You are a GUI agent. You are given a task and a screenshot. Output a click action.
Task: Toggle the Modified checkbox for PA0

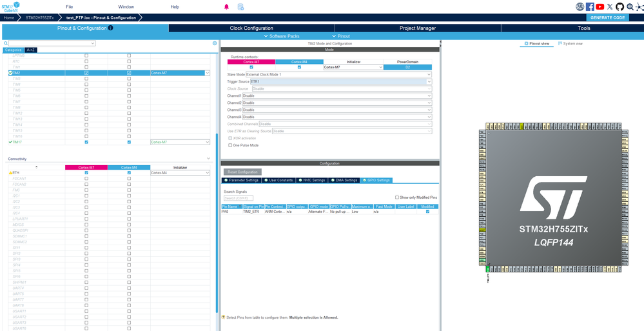428,212
